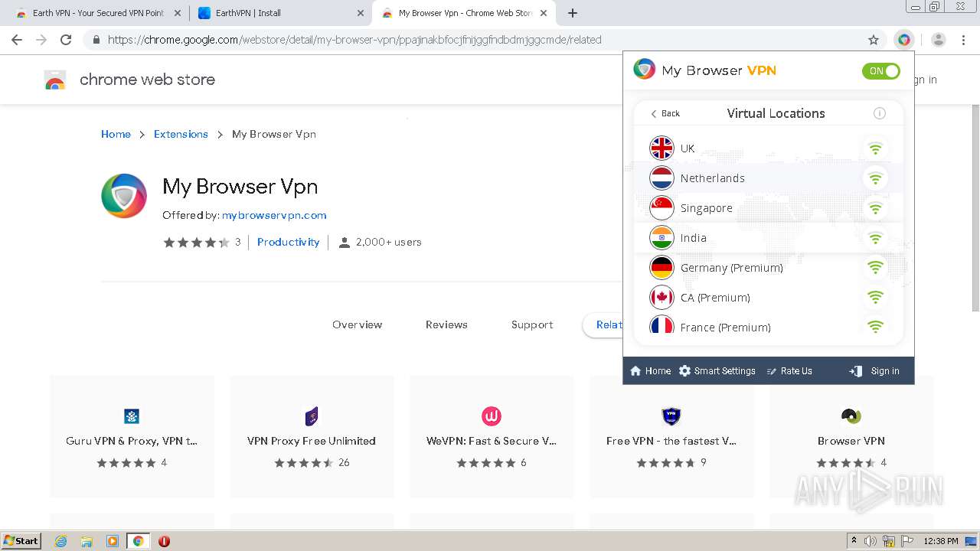Select the Germany flag icon

click(x=661, y=268)
